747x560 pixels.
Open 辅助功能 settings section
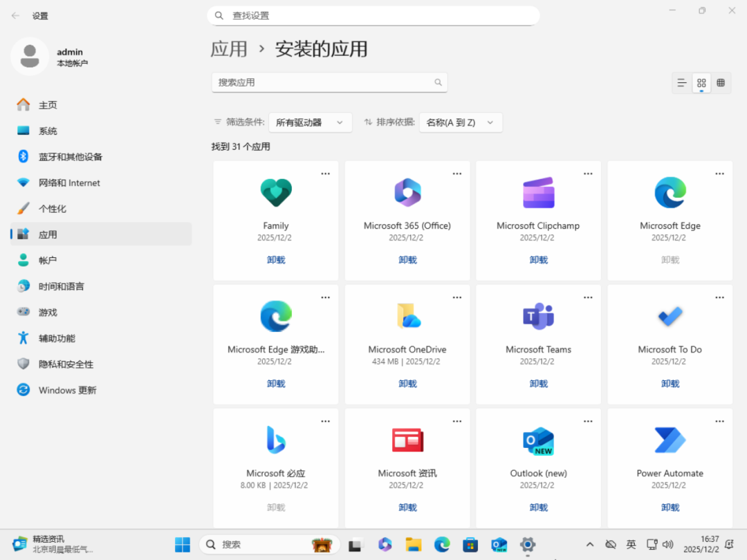(x=101, y=338)
